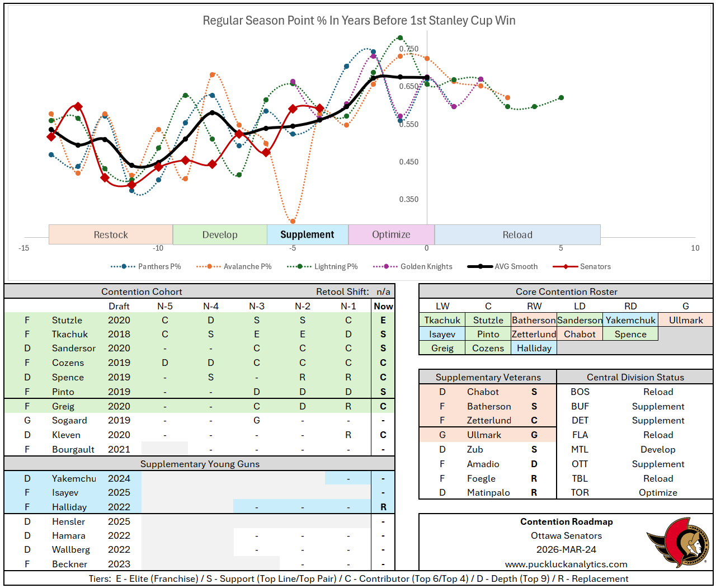Screen dimensions: 716x588
Task: Select Stutzle row in Contention Cohort
Action: [x=67, y=320]
